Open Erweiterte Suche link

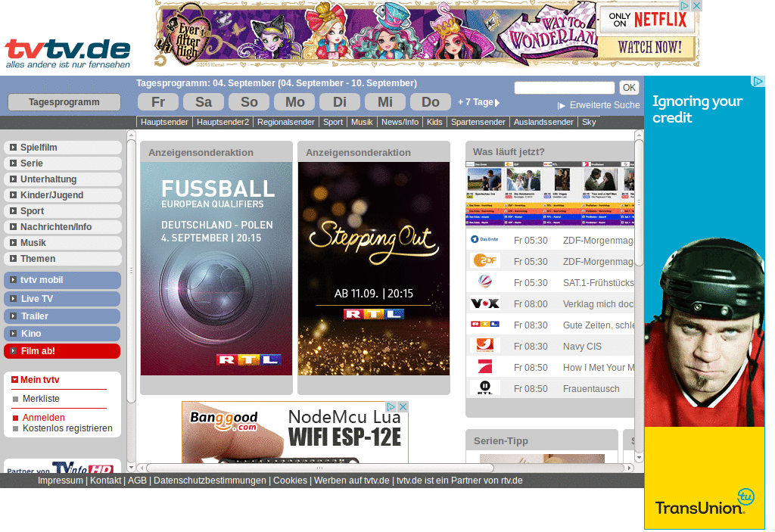[x=605, y=105]
